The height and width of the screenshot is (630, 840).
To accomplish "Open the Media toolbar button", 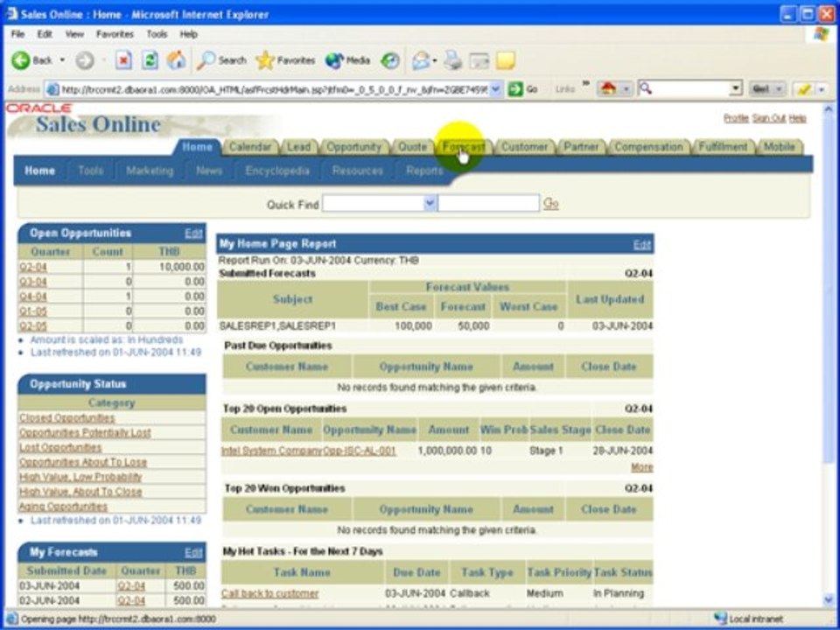I will pyautogui.click(x=347, y=60).
